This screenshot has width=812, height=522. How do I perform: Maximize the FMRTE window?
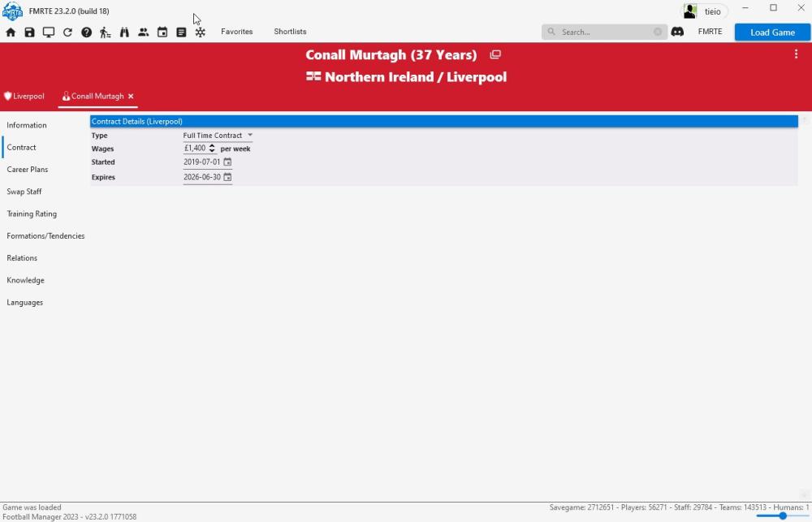pos(773,8)
